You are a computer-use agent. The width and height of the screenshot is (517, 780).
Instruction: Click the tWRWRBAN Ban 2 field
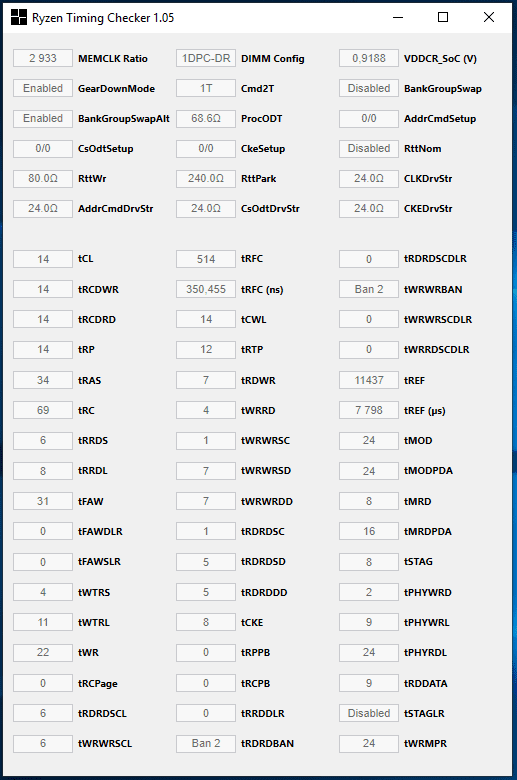click(369, 289)
